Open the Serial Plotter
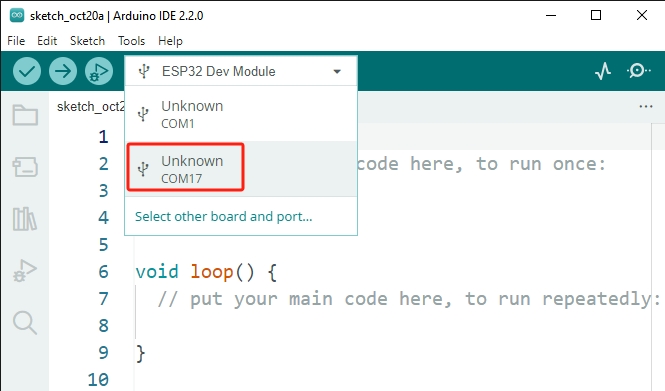Image resolution: width=665 pixels, height=391 pixels. [x=603, y=71]
